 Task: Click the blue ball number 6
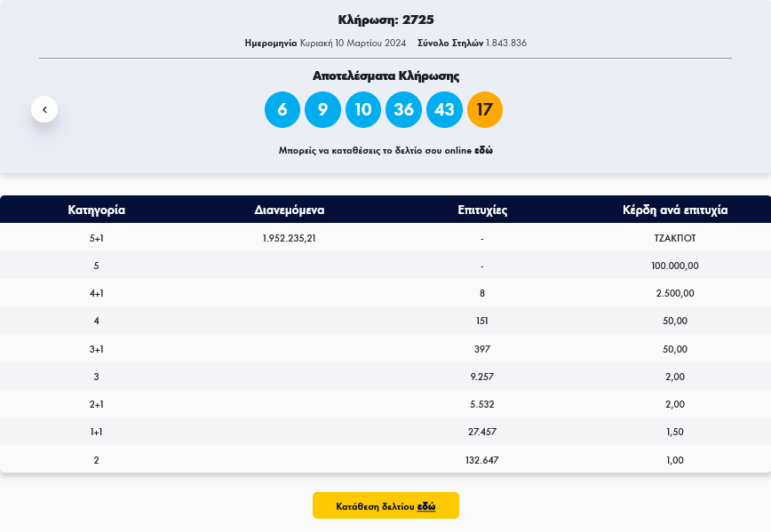[282, 110]
